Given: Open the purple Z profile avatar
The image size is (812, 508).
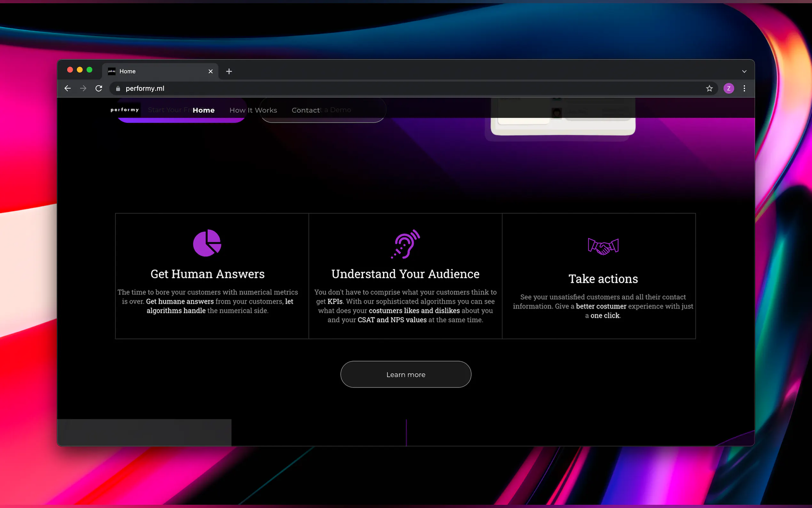Looking at the screenshot, I should tap(729, 88).
